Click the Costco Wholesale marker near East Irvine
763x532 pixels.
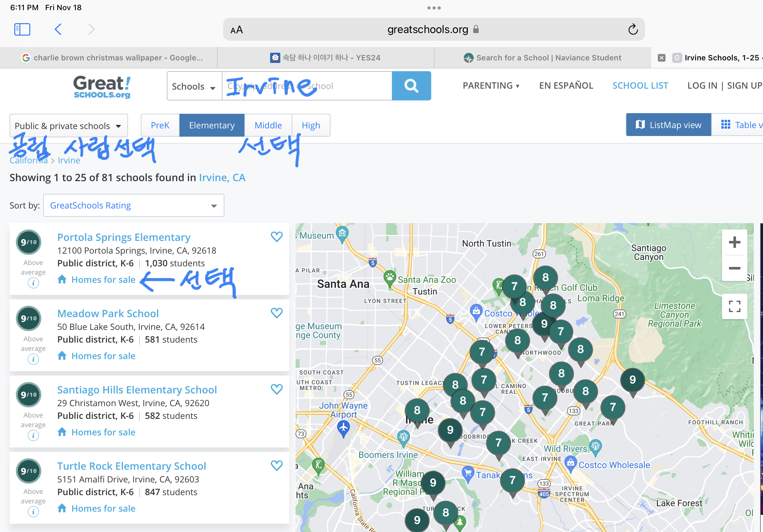tap(570, 465)
